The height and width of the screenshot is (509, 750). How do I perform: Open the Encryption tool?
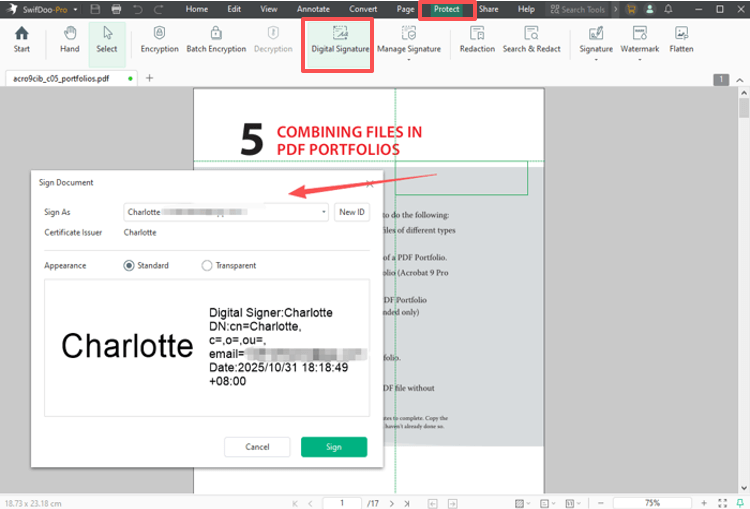159,39
